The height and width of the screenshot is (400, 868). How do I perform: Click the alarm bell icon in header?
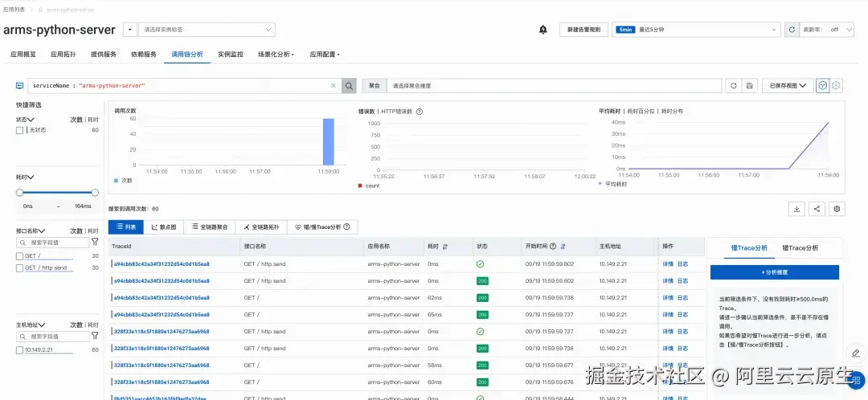pyautogui.click(x=543, y=30)
